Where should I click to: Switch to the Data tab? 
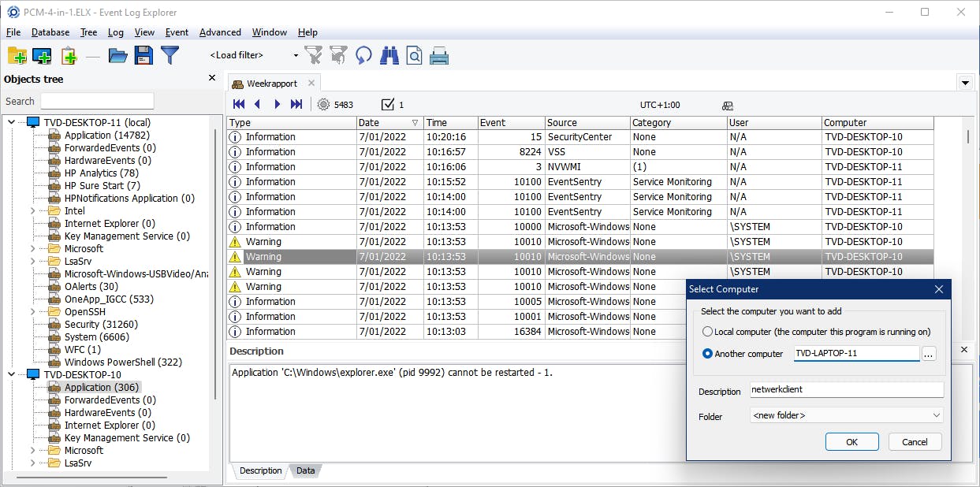[x=305, y=471]
